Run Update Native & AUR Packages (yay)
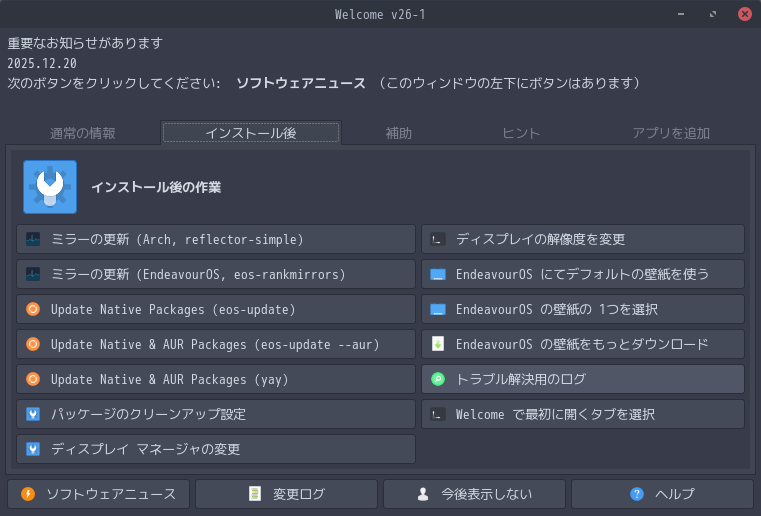This screenshot has height=516, width=761. (216, 380)
